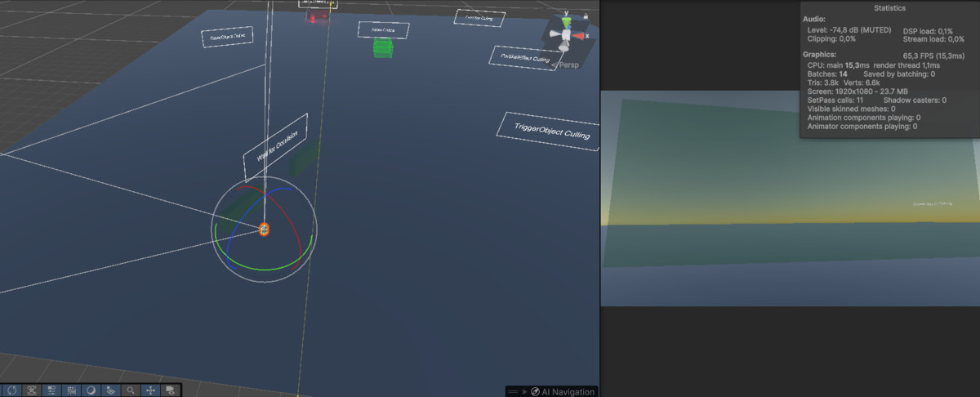Toggle the crescent sphere shading icon in bottom toolbar
This screenshot has width=980, height=397.
91,390
